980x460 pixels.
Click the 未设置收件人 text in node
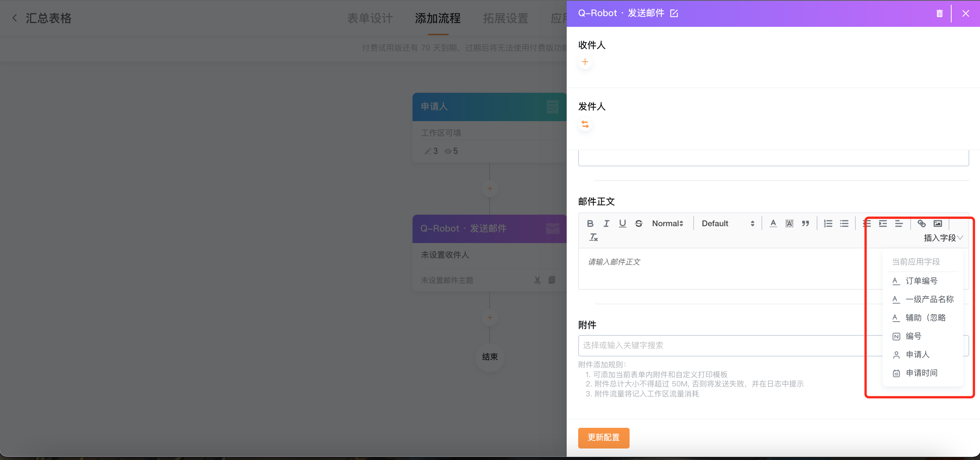[x=445, y=255]
